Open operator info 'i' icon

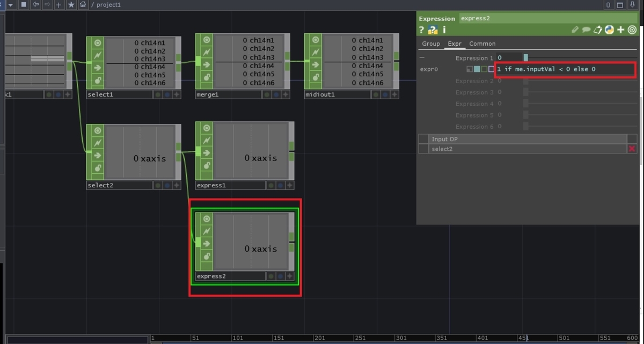pos(444,30)
